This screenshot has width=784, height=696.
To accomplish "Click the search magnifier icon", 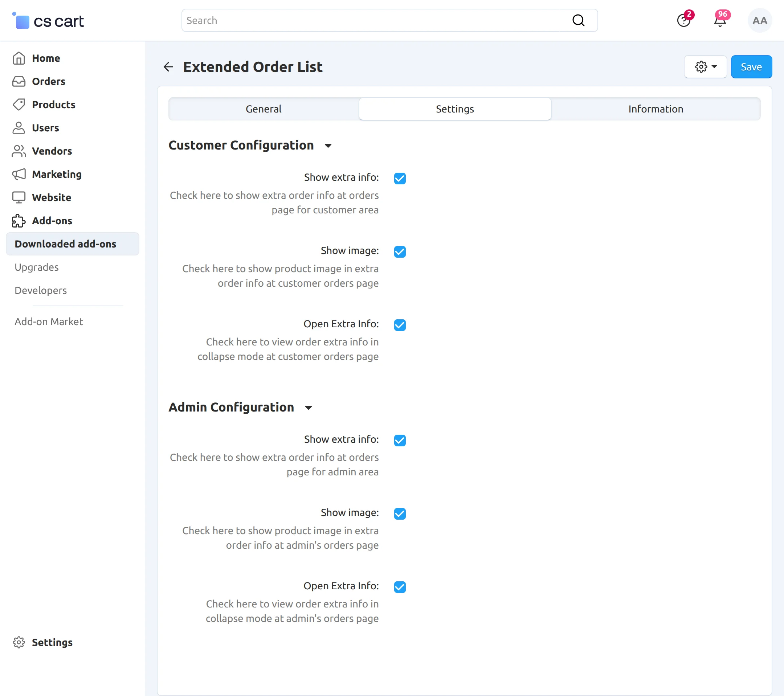I will pyautogui.click(x=578, y=20).
